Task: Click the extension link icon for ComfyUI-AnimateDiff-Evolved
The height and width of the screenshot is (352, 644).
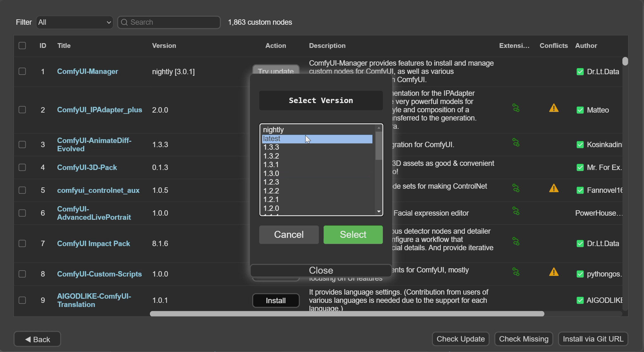Action: (x=516, y=143)
